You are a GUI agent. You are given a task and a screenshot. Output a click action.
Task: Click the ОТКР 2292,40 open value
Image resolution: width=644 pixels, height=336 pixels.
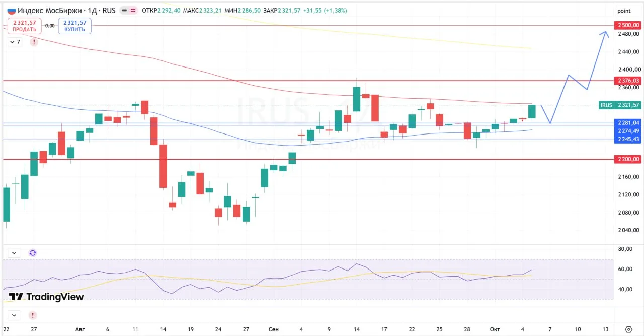[160, 11]
